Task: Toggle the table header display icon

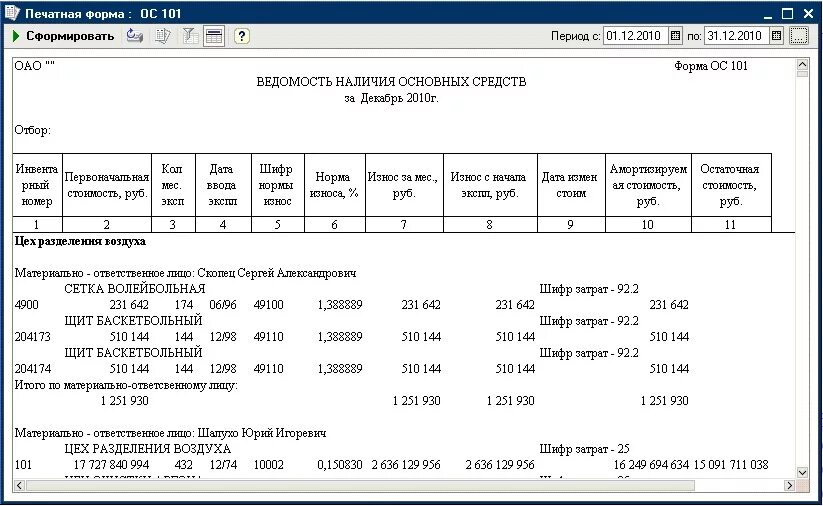Action: point(214,36)
